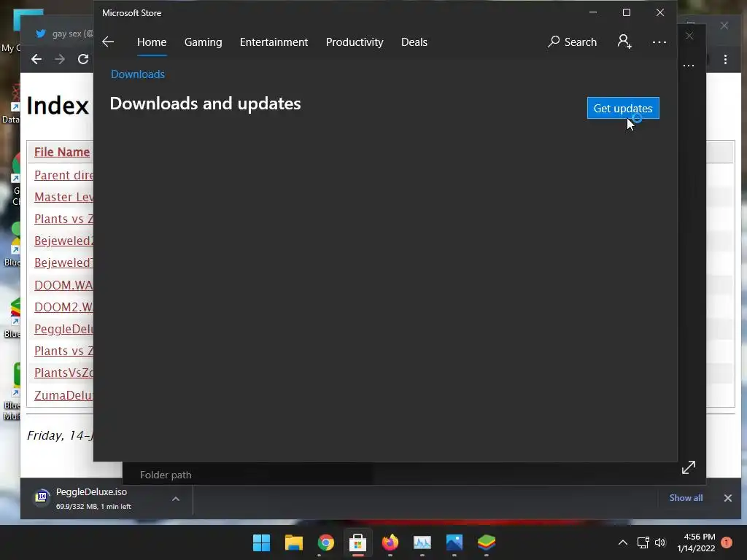Sort by the File Name column header
This screenshot has height=560, width=747.
(62, 152)
